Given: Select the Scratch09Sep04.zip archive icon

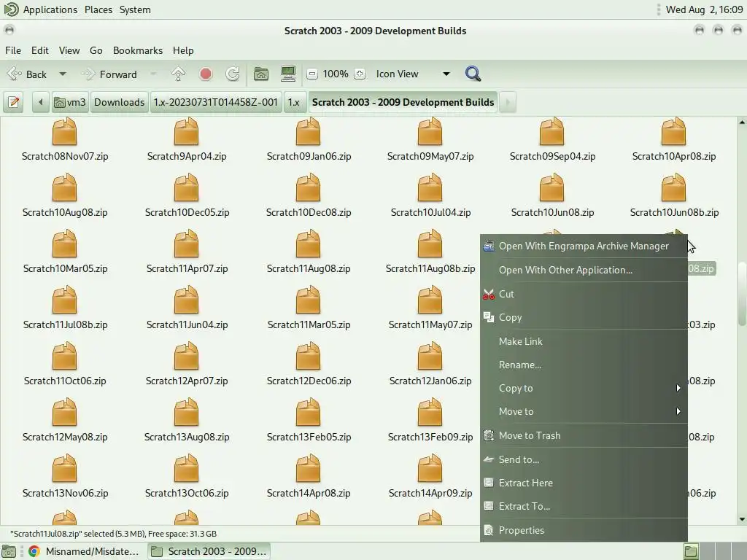Looking at the screenshot, I should [x=551, y=132].
